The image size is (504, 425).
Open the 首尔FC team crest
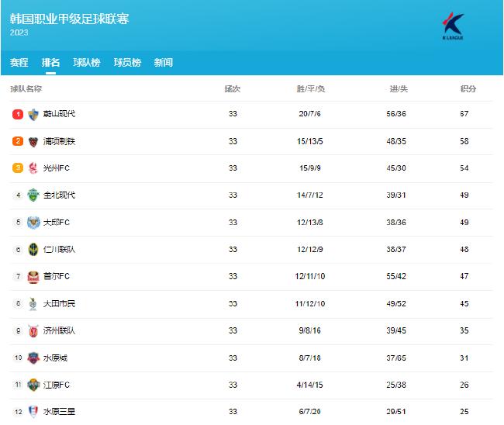[33, 276]
